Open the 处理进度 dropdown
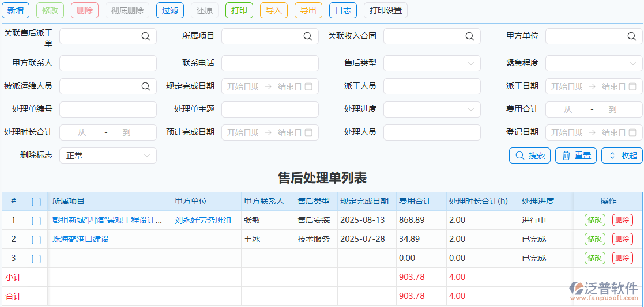The height and width of the screenshot is (307, 644). (x=432, y=109)
